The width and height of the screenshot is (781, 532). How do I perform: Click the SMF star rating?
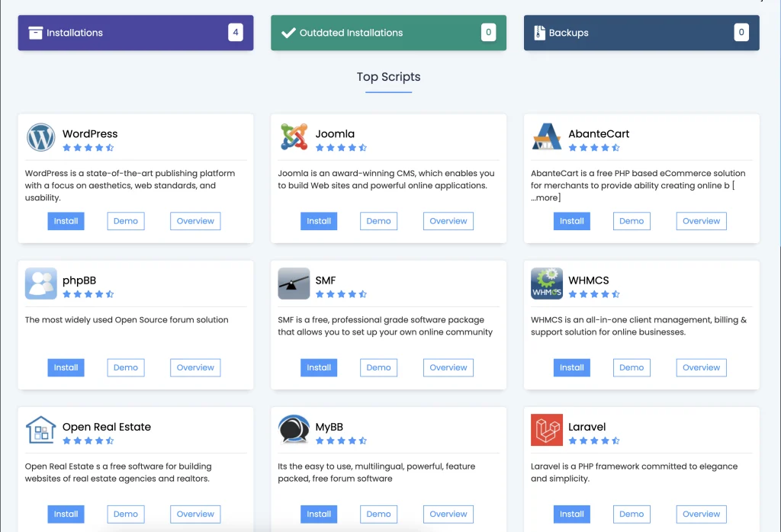[x=341, y=294]
